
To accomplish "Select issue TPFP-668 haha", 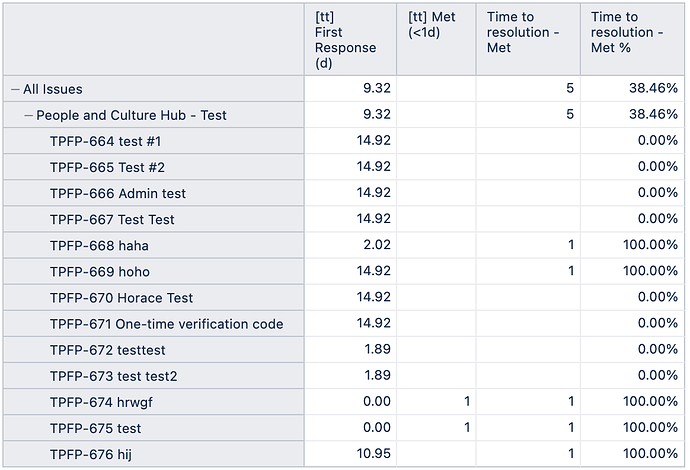I will [99, 246].
